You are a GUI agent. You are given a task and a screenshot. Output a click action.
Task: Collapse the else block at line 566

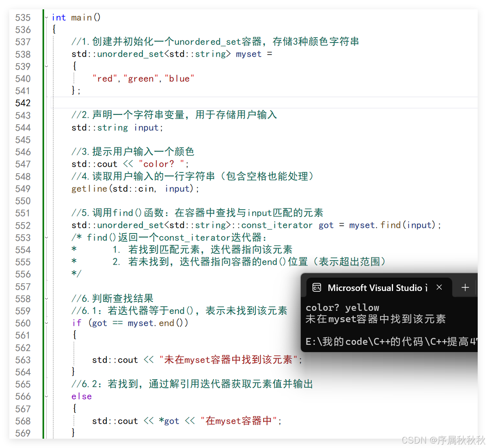46,396
